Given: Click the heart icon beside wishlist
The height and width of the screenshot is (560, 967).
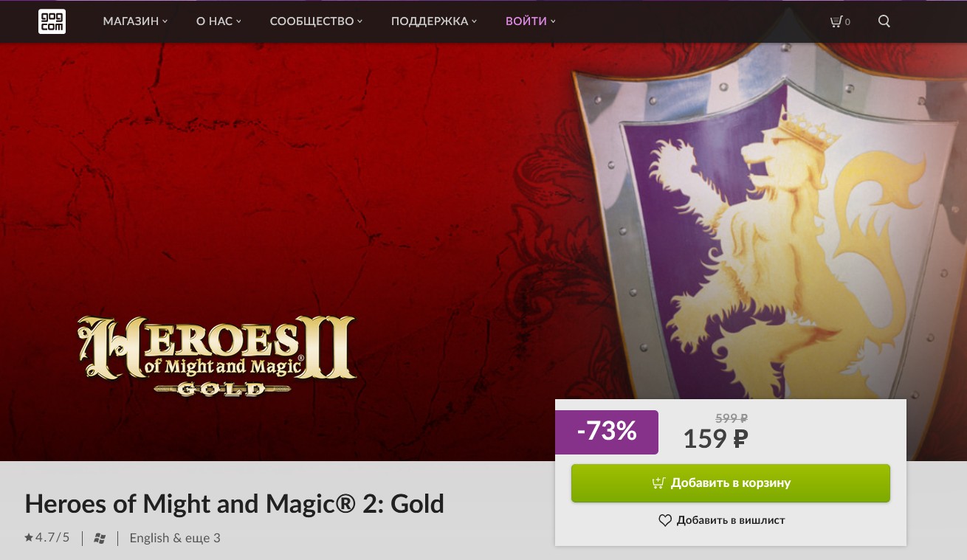Looking at the screenshot, I should pos(665,521).
